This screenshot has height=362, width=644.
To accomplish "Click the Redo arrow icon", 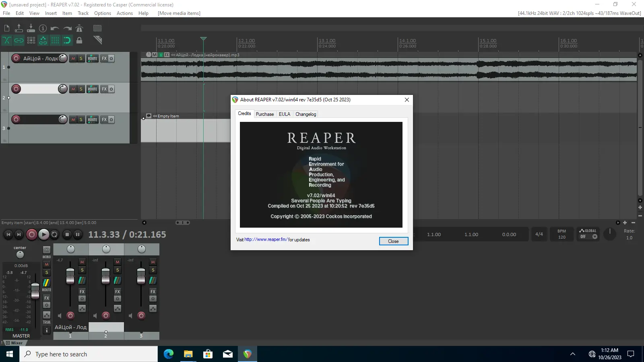I will (67, 28).
